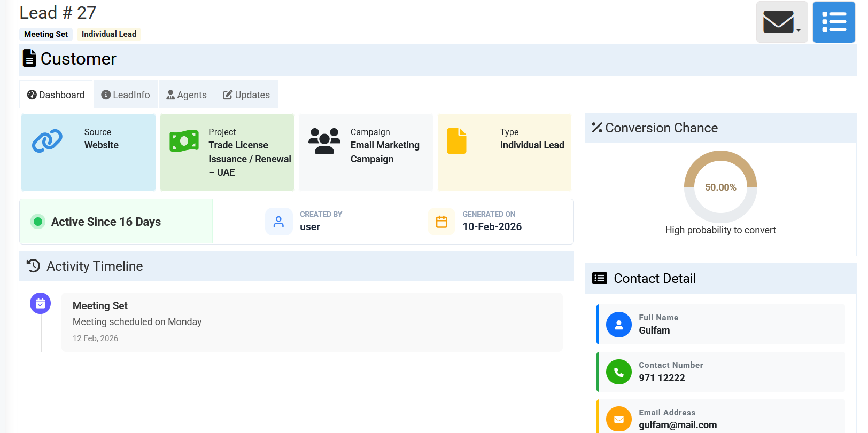Click the green phone Contact Number icon

[618, 372]
